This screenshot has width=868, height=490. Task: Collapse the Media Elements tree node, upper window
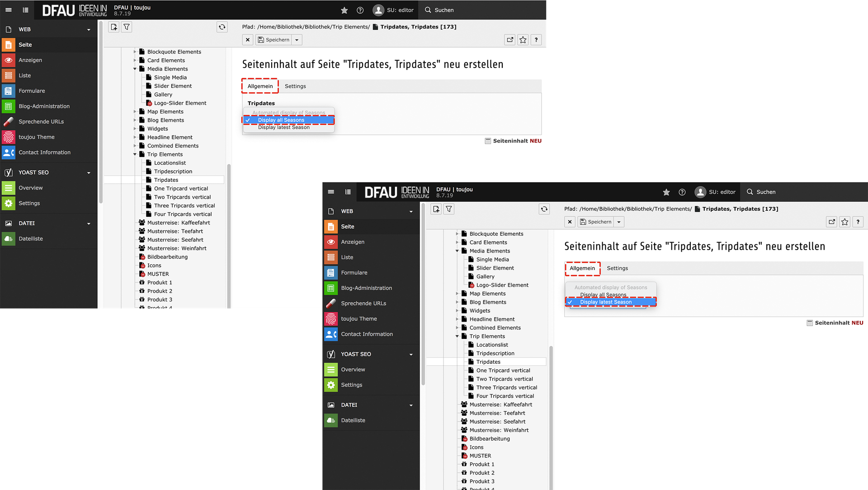coord(135,69)
